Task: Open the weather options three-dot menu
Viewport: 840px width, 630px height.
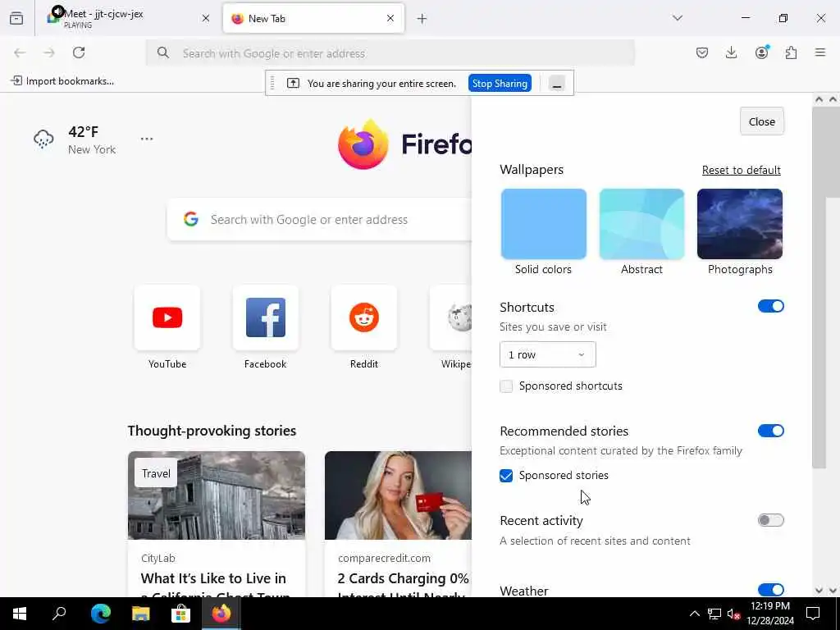Action: [x=147, y=139]
